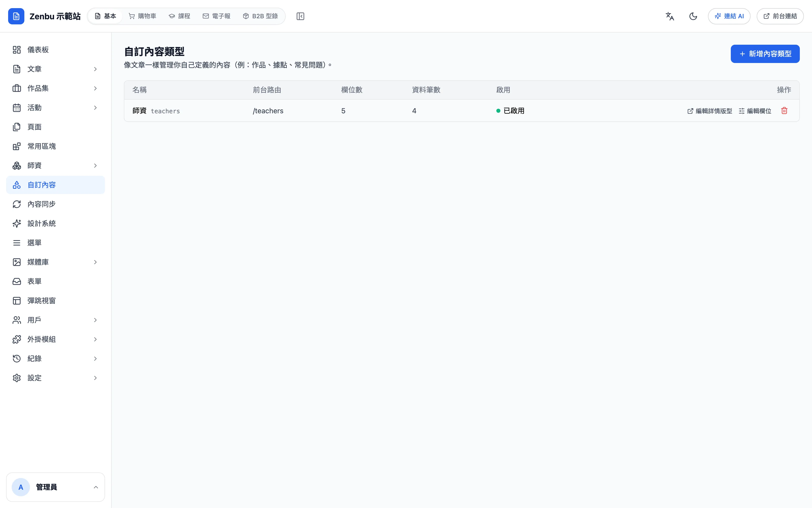Delete the 師資 content type via trash icon
812x508 pixels.
[x=784, y=110]
